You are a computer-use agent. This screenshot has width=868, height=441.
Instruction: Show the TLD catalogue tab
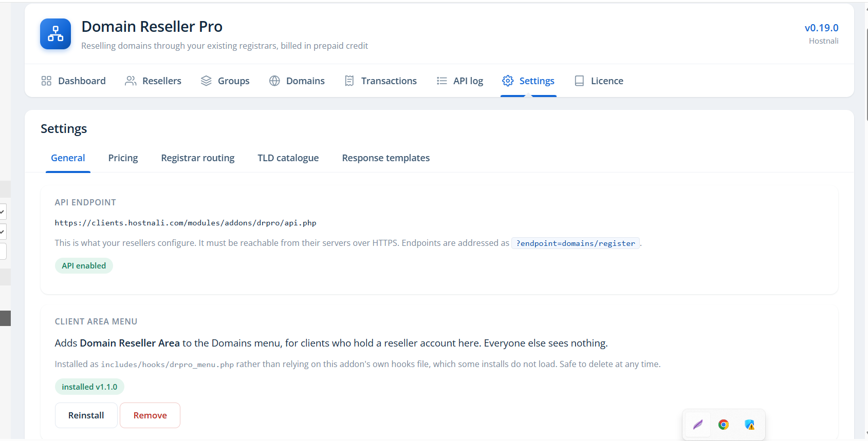click(288, 158)
